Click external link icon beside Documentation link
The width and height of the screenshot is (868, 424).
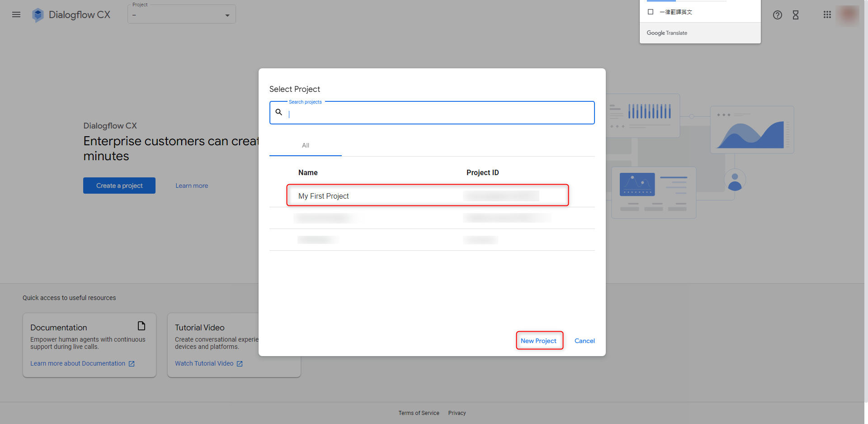(132, 364)
